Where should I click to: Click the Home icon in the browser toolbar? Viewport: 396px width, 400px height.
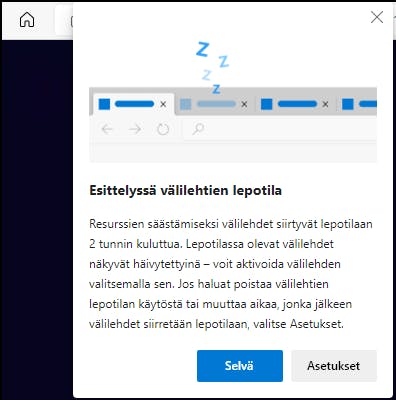click(27, 19)
